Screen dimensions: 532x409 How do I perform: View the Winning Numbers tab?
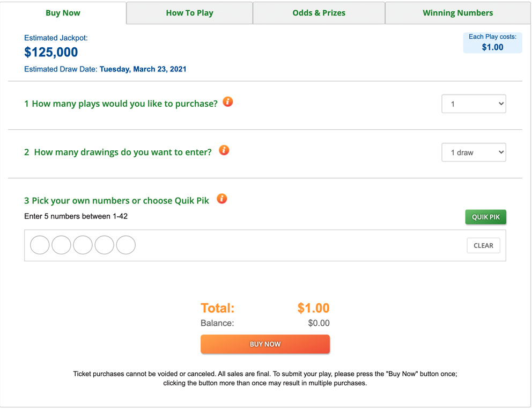tap(457, 12)
